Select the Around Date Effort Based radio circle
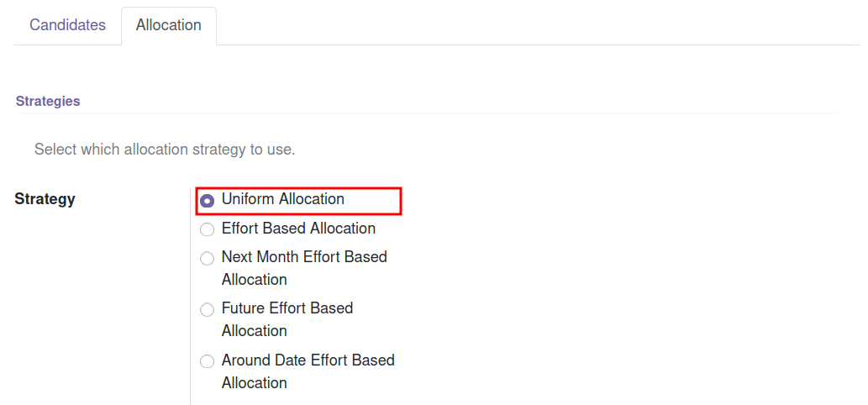Viewport: 868px width, 405px height. click(x=207, y=362)
